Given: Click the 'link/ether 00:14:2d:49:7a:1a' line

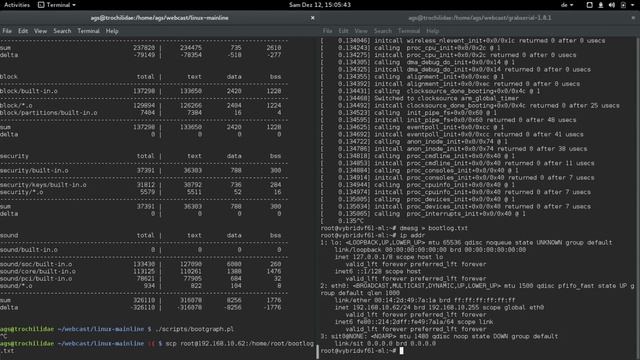Looking at the screenshot, I should (x=425, y=300).
